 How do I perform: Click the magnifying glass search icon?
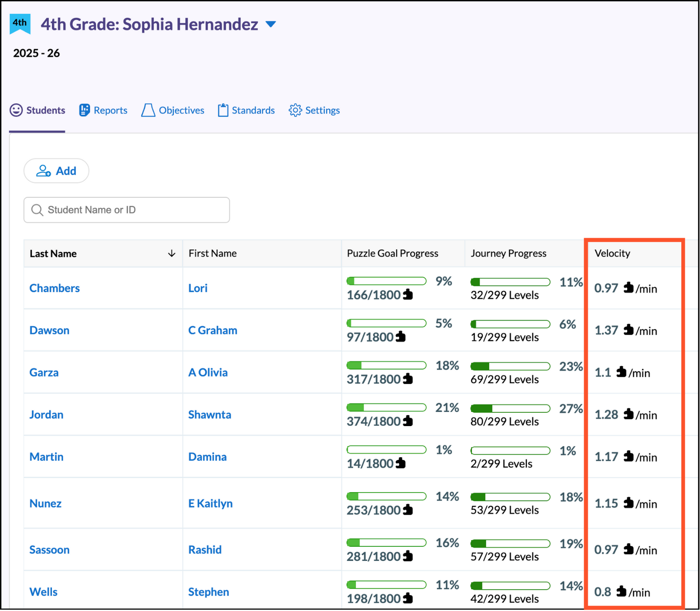coord(37,210)
